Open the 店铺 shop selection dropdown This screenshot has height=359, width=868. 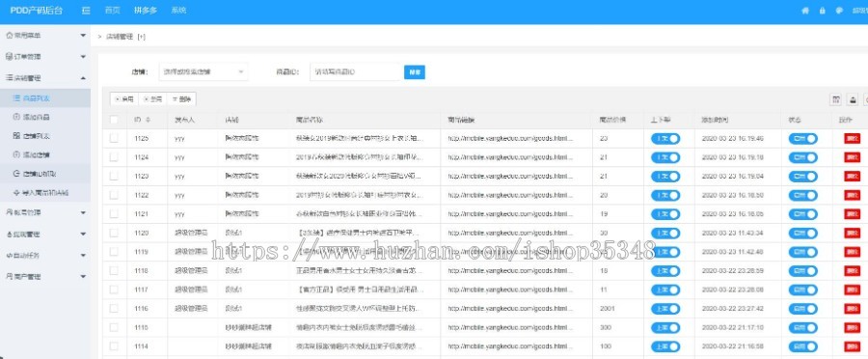(203, 72)
